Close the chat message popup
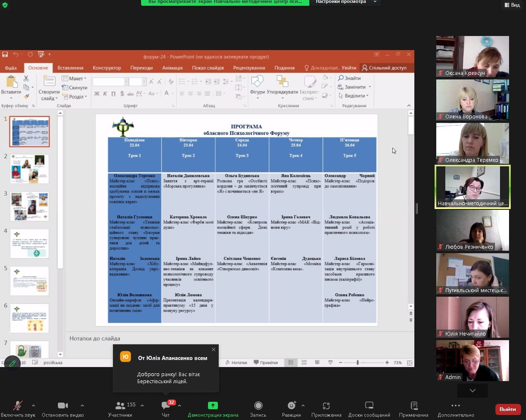 click(213, 350)
